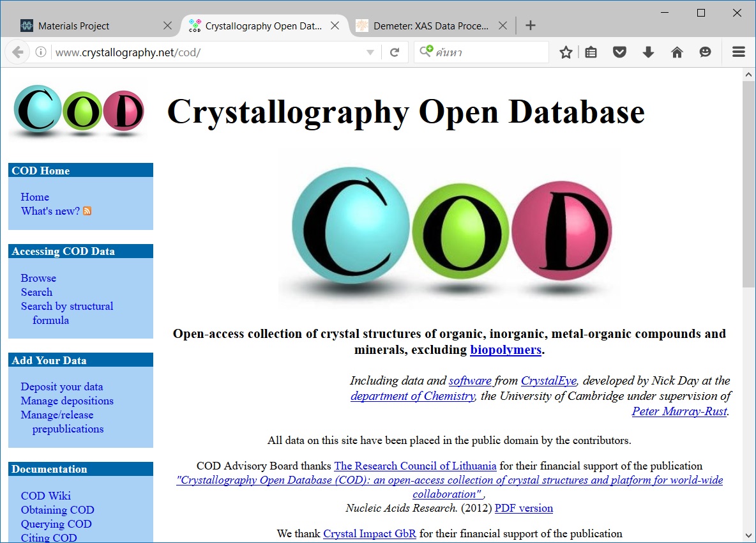Open the Obtaining COD link

point(57,510)
